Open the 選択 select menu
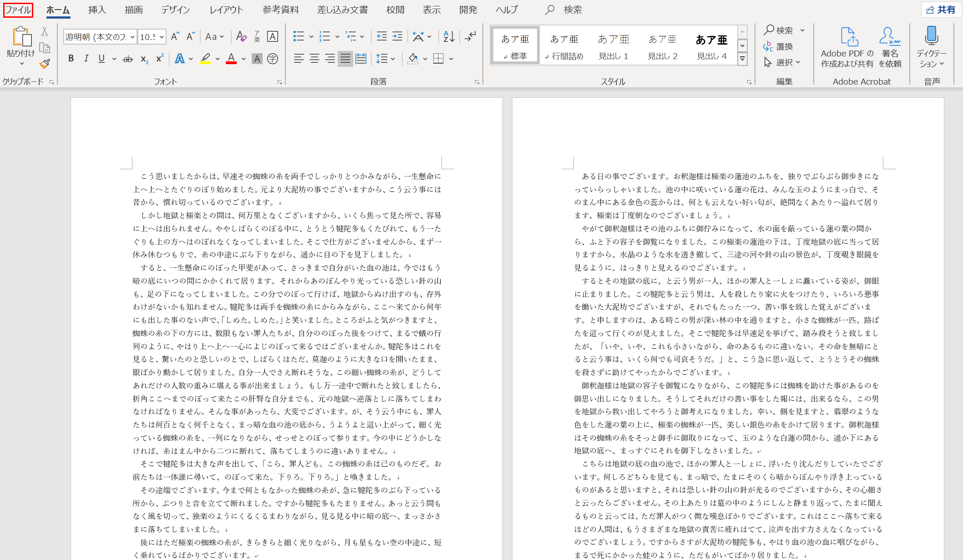The image size is (963, 560). point(782,62)
